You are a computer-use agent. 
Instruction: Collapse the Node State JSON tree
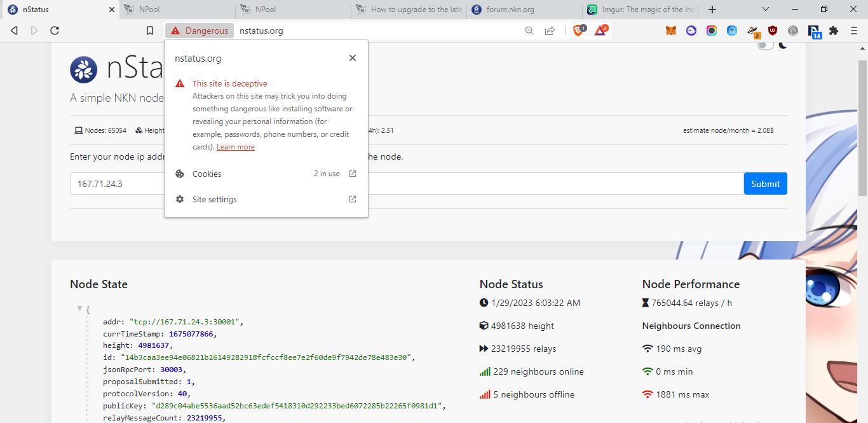click(x=79, y=309)
